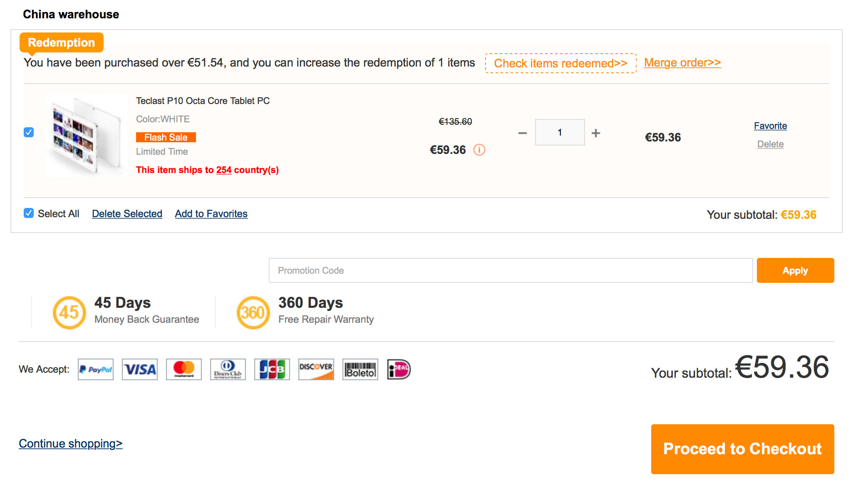The width and height of the screenshot is (868, 485).
Task: Click Continue shopping link
Action: 71,443
